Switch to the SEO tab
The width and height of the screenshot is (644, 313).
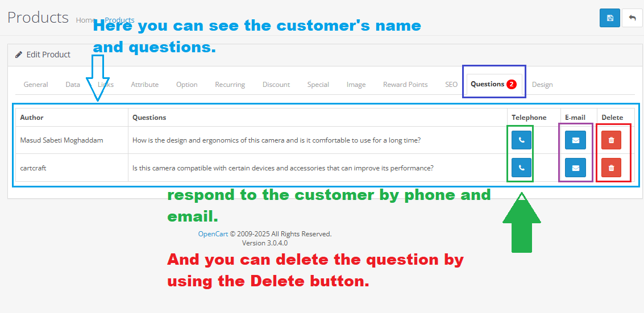(x=451, y=85)
